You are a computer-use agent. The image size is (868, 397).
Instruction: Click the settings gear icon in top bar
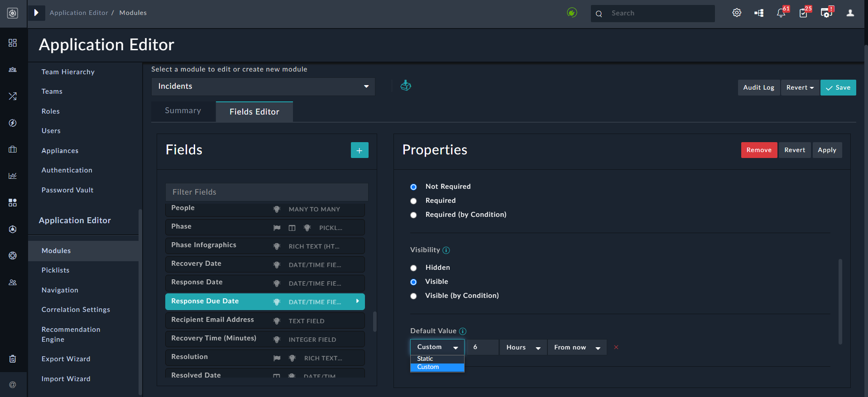[737, 13]
